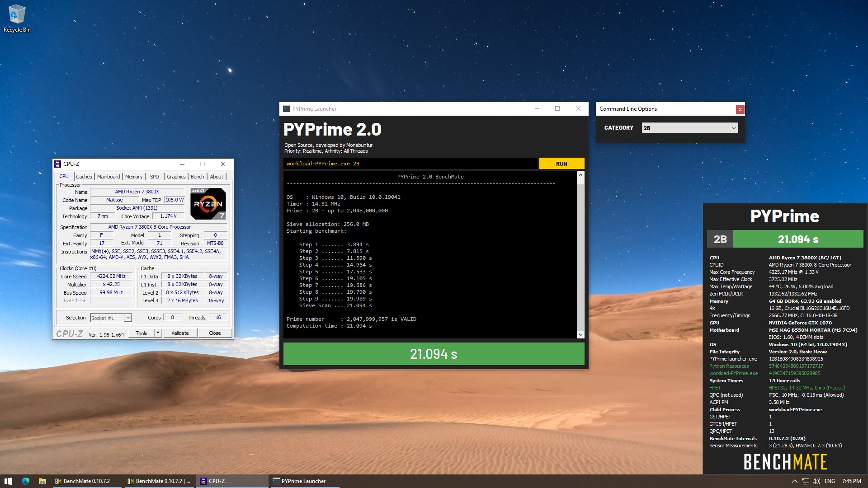This screenshot has height=488, width=868.
Task: Click the Max Core Frequency 4225.17 MHz value
Action: [x=793, y=272]
